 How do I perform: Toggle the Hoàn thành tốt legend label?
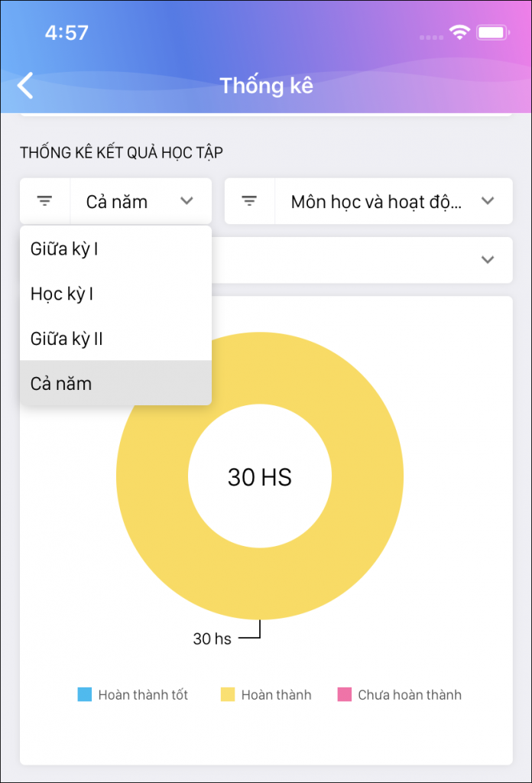pos(143,695)
